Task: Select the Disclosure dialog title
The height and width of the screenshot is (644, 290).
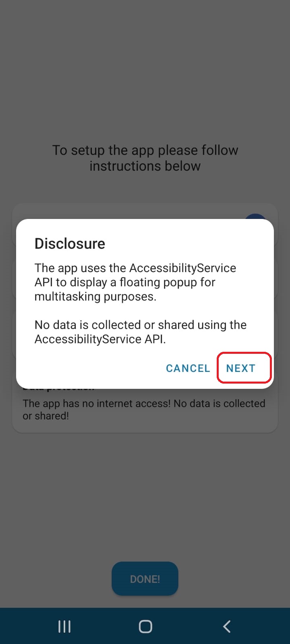Action: click(70, 244)
